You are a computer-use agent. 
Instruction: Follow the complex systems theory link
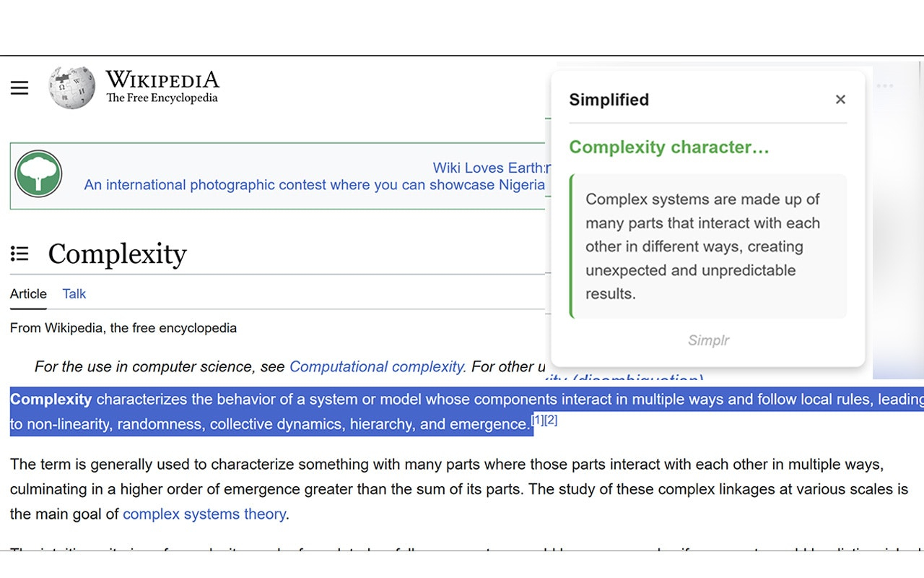point(204,514)
